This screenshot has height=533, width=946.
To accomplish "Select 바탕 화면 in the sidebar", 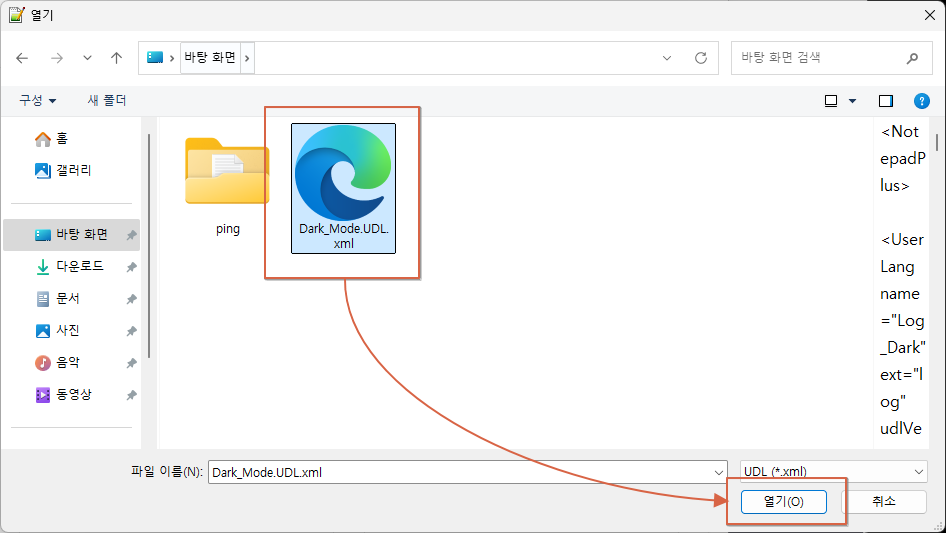I will [71, 235].
